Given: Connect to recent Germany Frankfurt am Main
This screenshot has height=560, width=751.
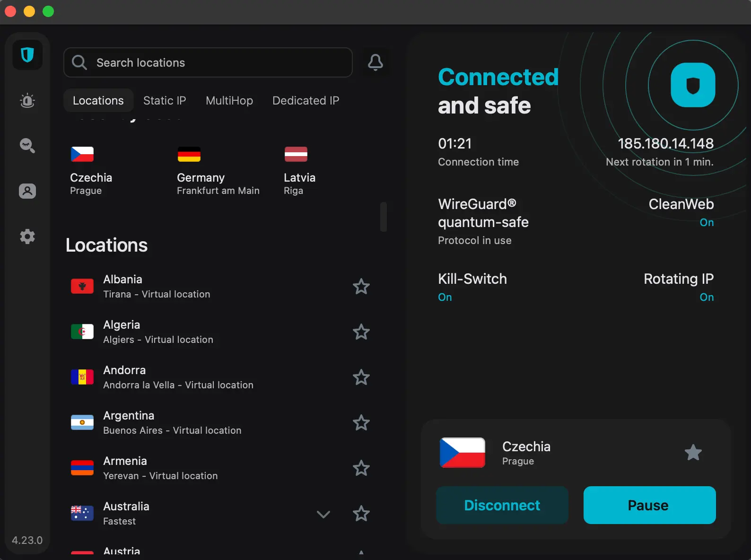Looking at the screenshot, I should 218,171.
